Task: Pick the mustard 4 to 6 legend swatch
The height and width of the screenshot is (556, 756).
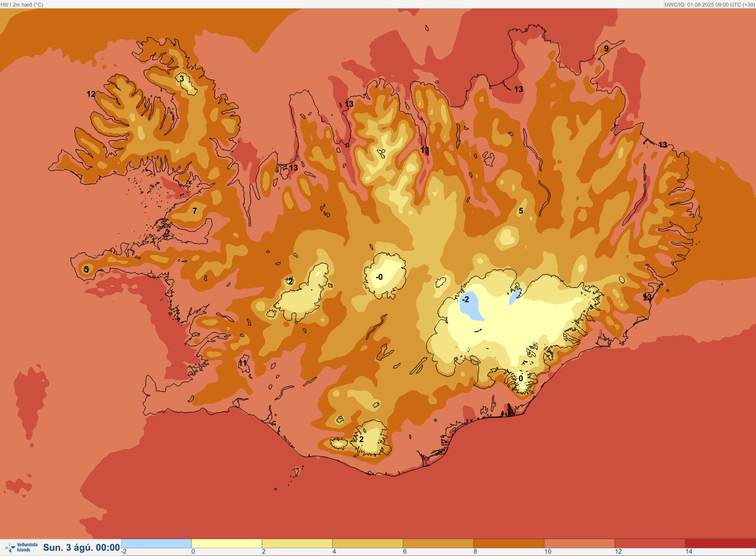Action: point(367,543)
